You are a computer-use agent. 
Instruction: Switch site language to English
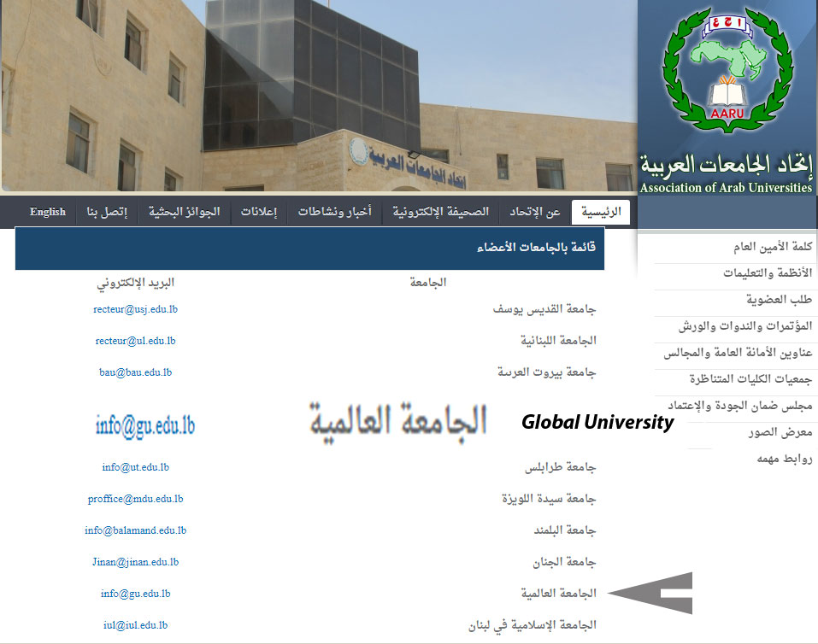pyautogui.click(x=48, y=212)
